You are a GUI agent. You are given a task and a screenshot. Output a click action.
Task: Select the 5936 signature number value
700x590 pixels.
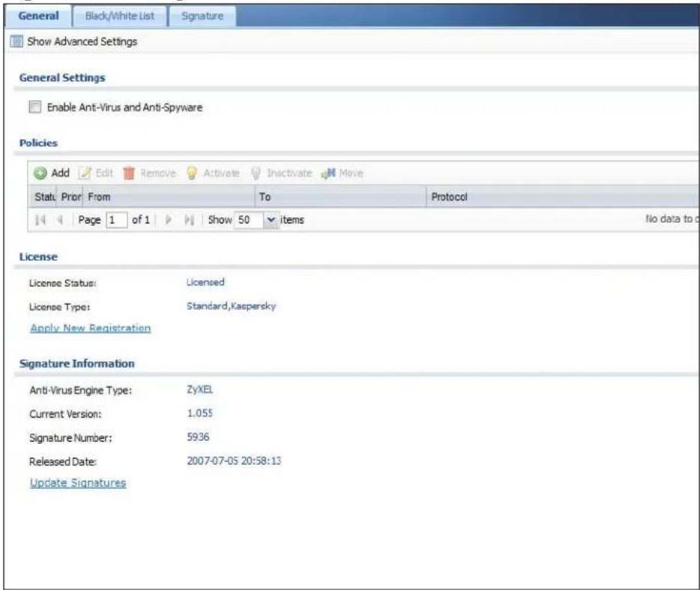pos(198,437)
